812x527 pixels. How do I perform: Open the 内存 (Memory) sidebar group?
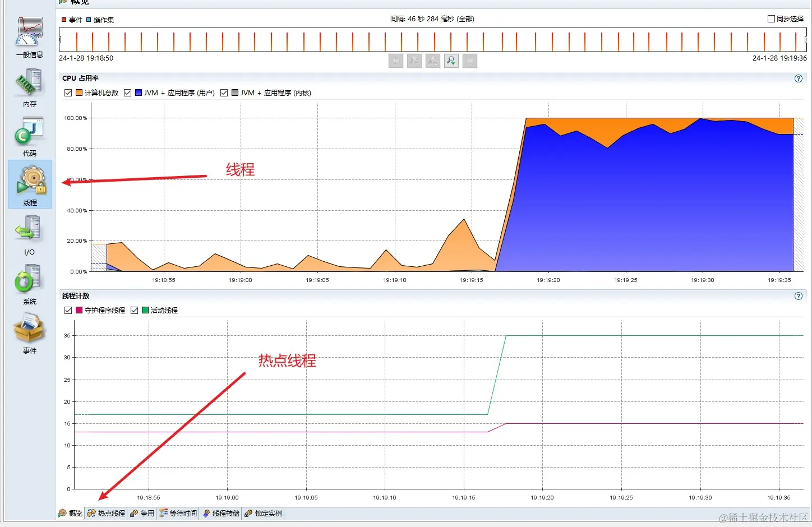click(x=30, y=87)
